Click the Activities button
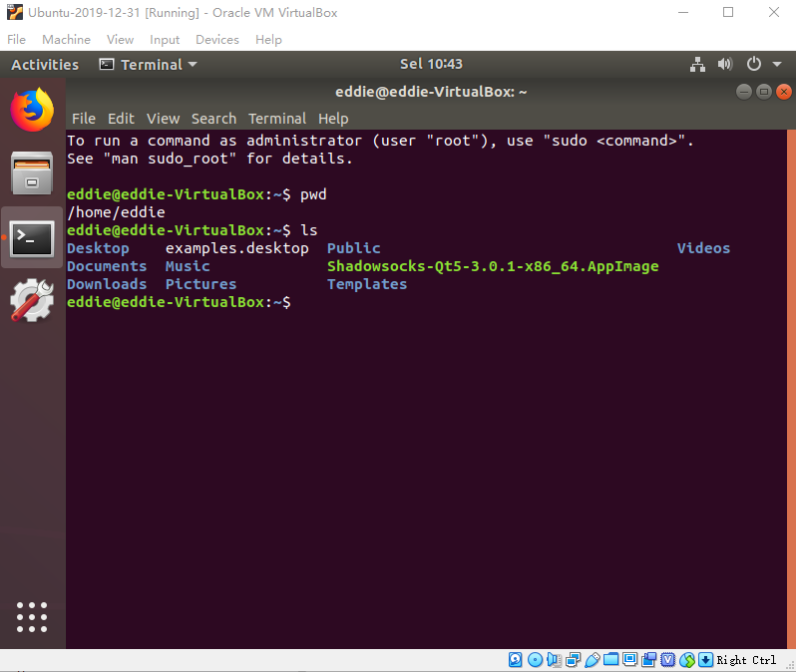The width and height of the screenshot is (796, 672). tap(45, 65)
